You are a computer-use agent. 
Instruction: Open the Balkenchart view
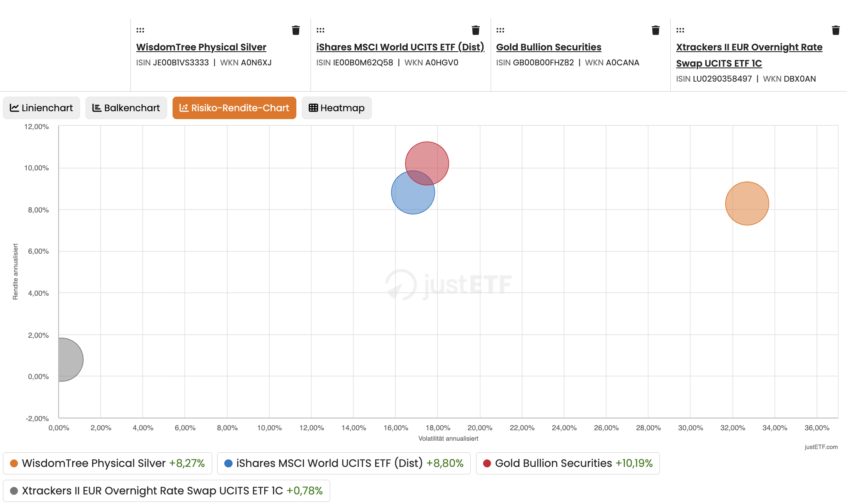(126, 108)
